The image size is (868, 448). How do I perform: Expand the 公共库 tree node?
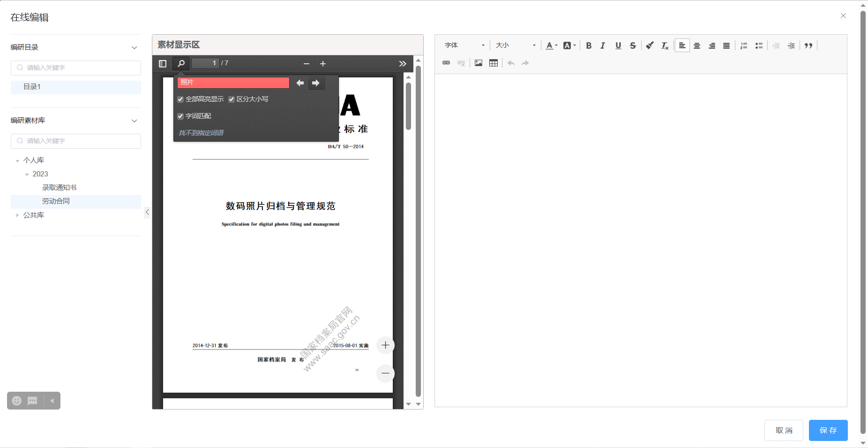click(x=17, y=215)
